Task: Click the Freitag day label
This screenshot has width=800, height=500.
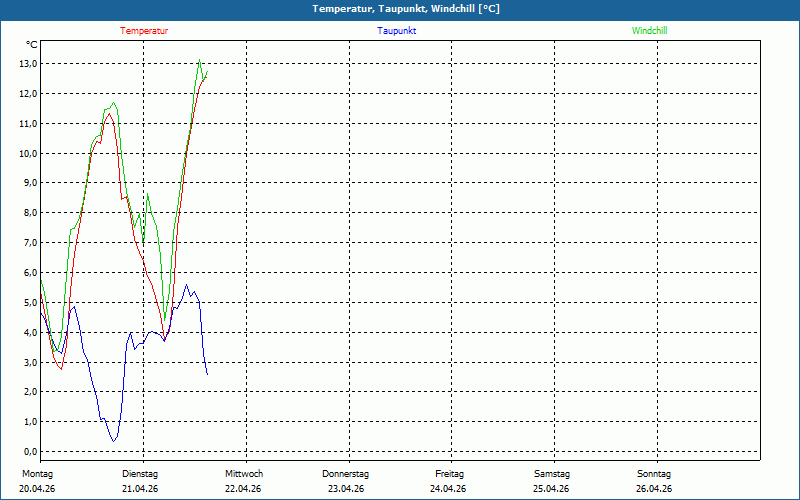Action: tap(449, 474)
